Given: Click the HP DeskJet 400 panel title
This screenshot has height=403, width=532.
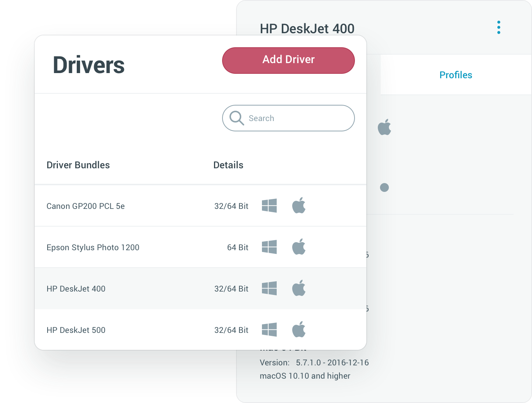Looking at the screenshot, I should click(x=307, y=28).
